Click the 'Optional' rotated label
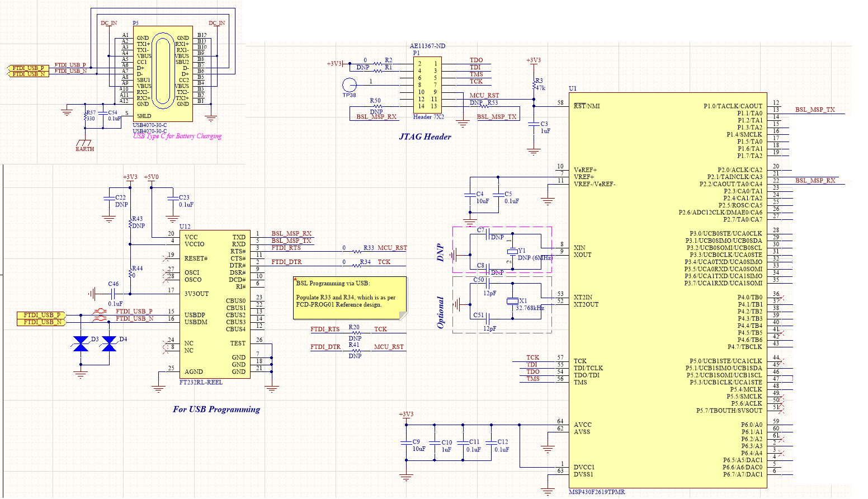Screen dimensions: 868x499 pos(441,313)
